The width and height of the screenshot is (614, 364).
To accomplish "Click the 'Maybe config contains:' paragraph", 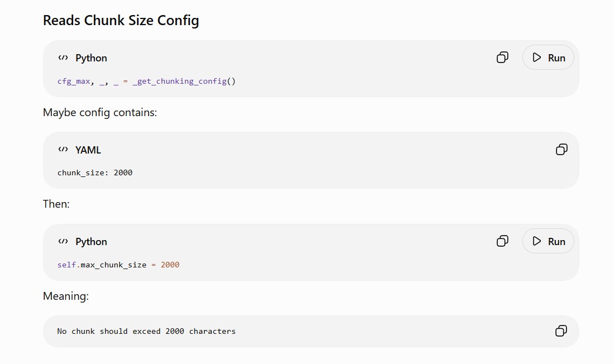I will click(100, 113).
